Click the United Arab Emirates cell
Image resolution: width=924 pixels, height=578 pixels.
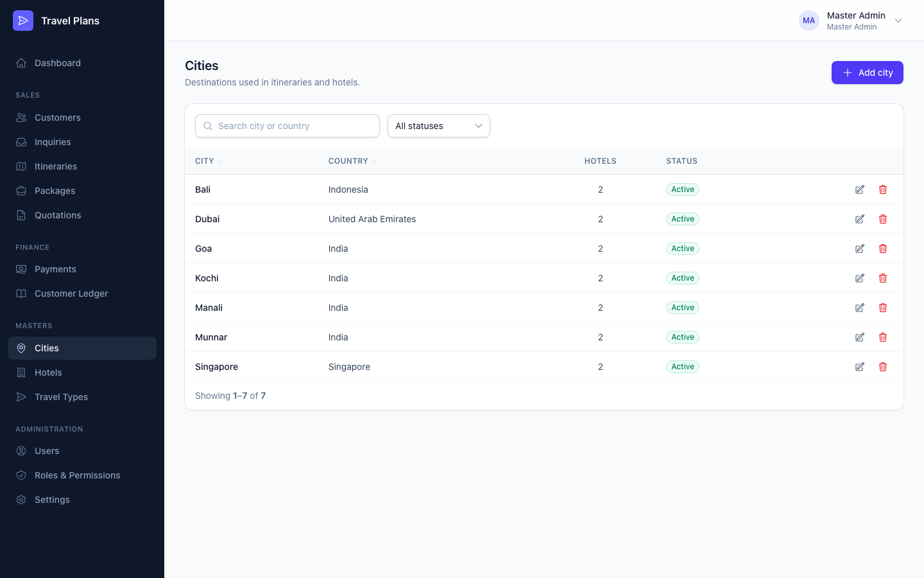tap(372, 219)
